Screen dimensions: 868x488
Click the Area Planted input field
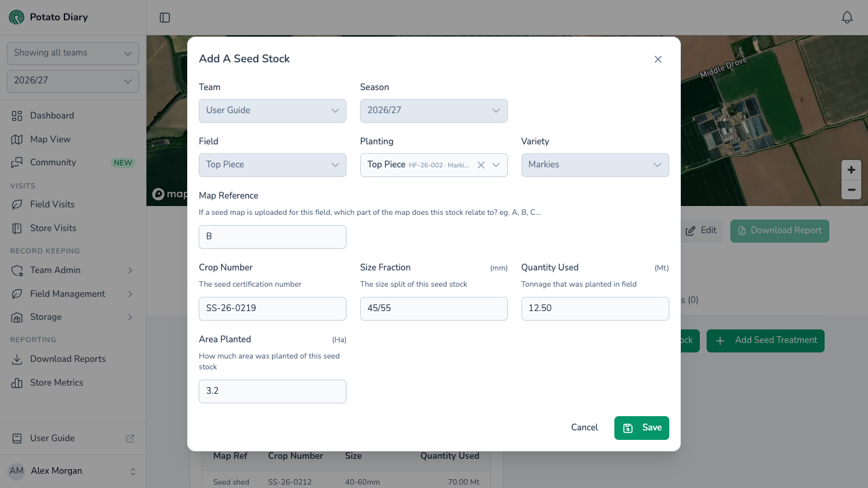[x=273, y=391]
